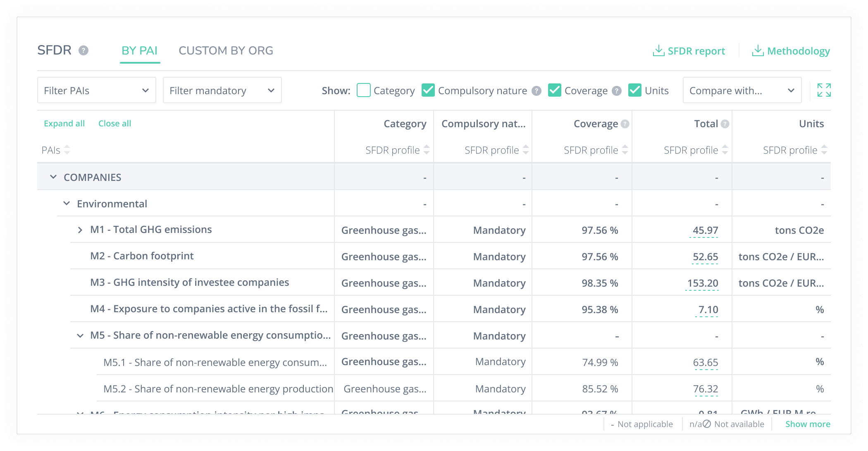Screen dimensions: 868x451
Task: Sort by PAIs column arrows
Action: (67, 150)
